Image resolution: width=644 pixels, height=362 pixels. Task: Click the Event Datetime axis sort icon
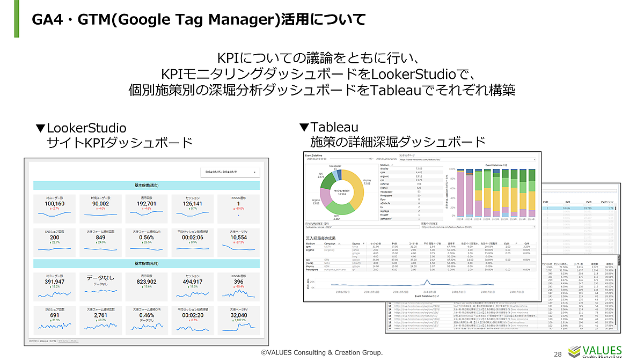(x=438, y=296)
